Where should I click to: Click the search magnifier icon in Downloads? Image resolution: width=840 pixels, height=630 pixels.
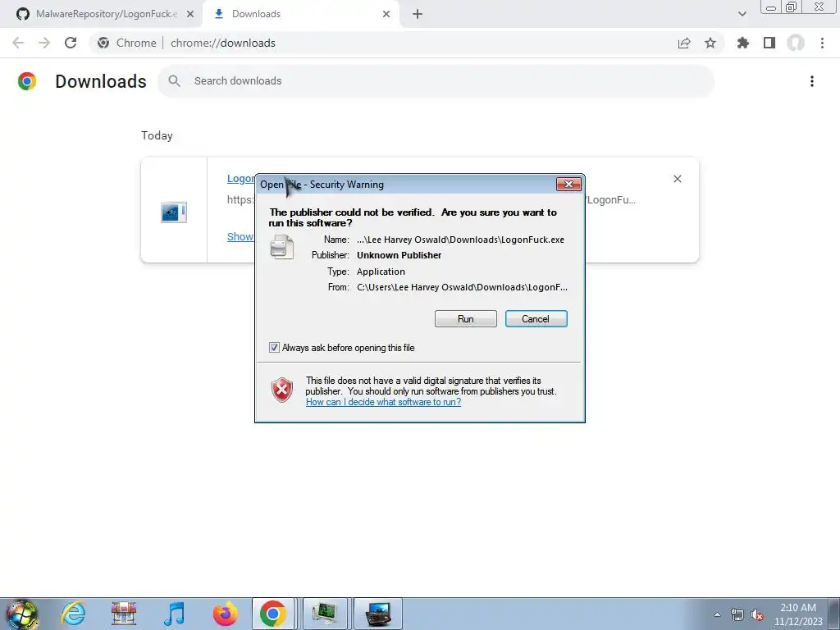coord(174,81)
